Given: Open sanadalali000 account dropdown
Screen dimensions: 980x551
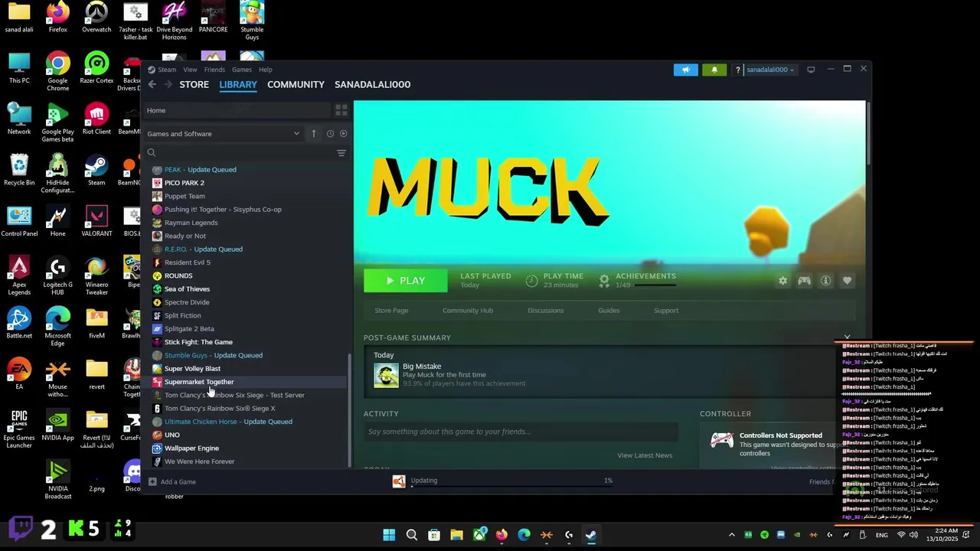Looking at the screenshot, I should pos(770,70).
